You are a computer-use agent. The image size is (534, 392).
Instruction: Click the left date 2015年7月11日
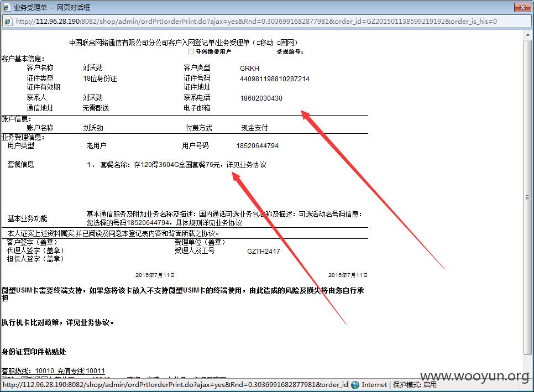click(155, 275)
